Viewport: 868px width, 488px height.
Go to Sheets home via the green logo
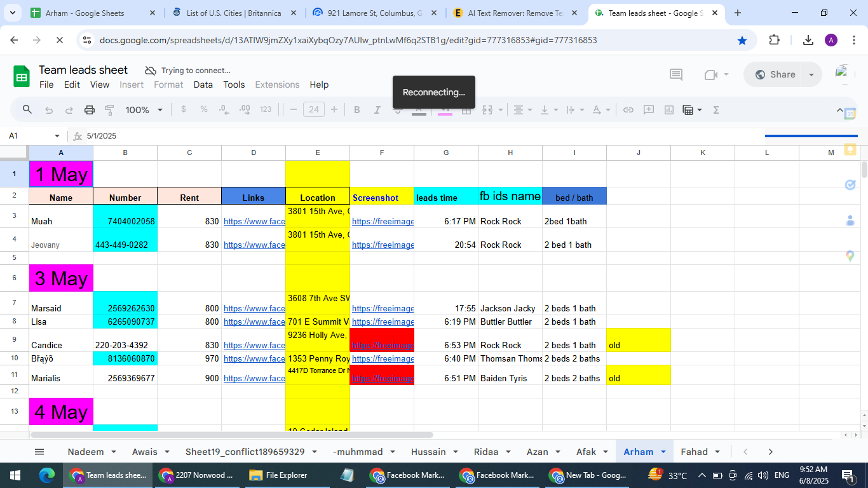[x=22, y=77]
